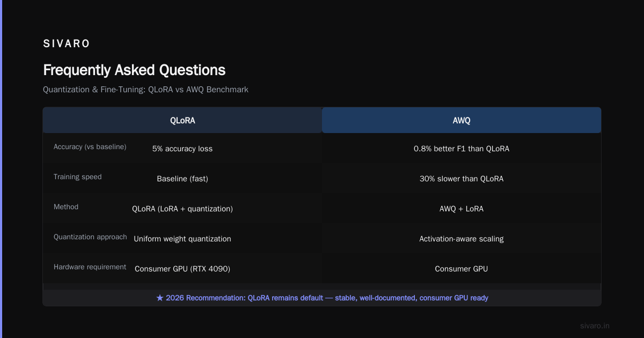Click the QLoRA (LoRA + quantization) cell
The width and height of the screenshot is (644, 338).
182,209
